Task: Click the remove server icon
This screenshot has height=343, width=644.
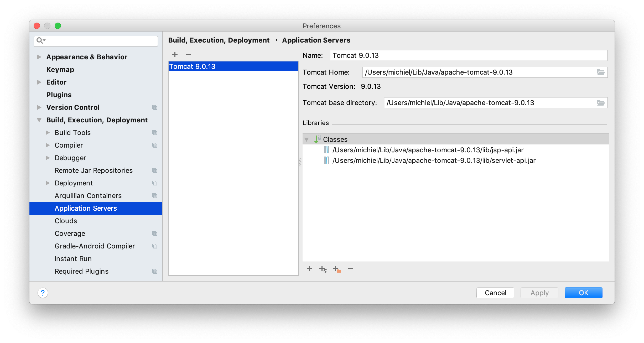Action: pyautogui.click(x=188, y=54)
